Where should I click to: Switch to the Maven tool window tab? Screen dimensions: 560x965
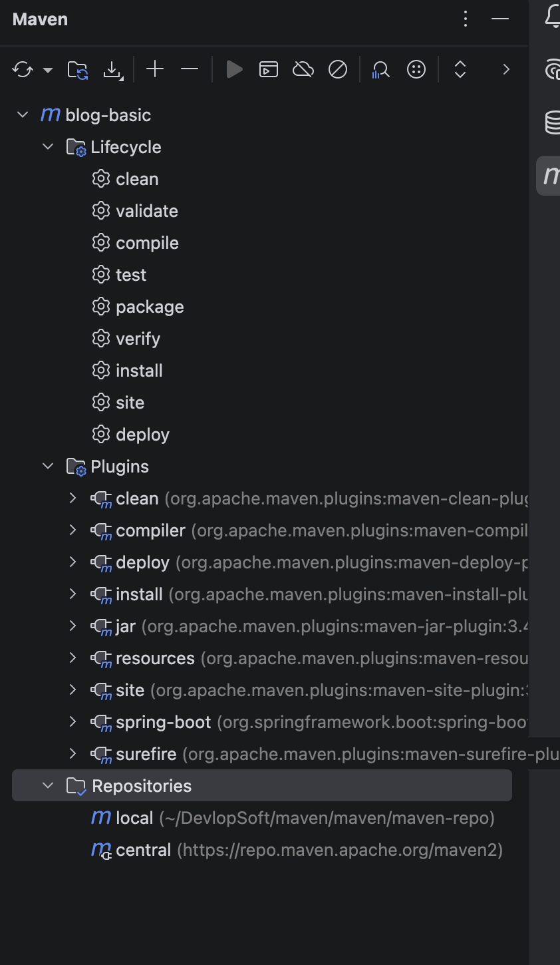coord(551,175)
